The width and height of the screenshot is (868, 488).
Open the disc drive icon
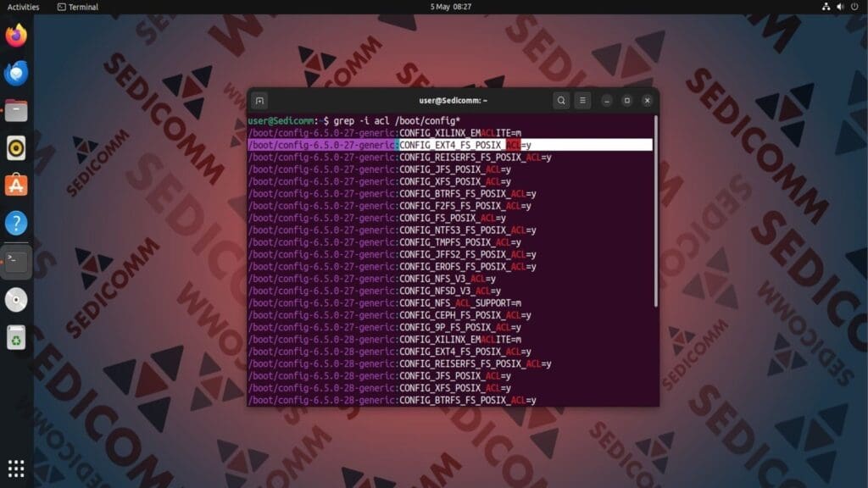[16, 300]
